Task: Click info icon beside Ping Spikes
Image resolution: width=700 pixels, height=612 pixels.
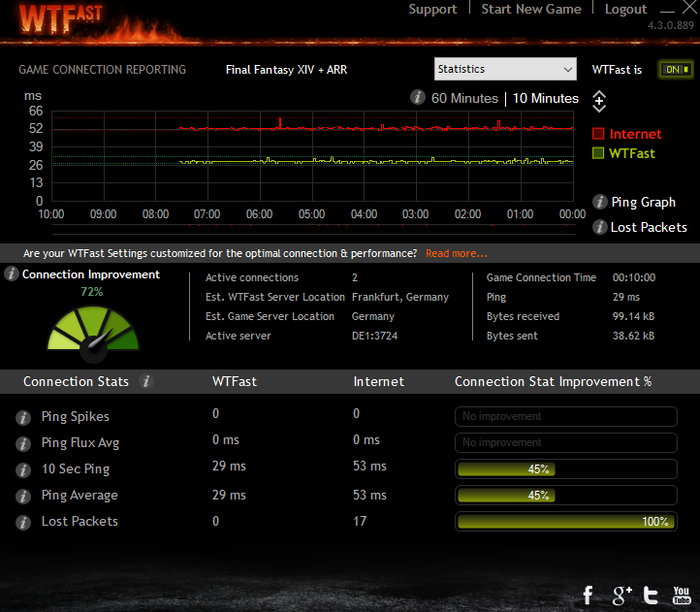Action: click(22, 417)
